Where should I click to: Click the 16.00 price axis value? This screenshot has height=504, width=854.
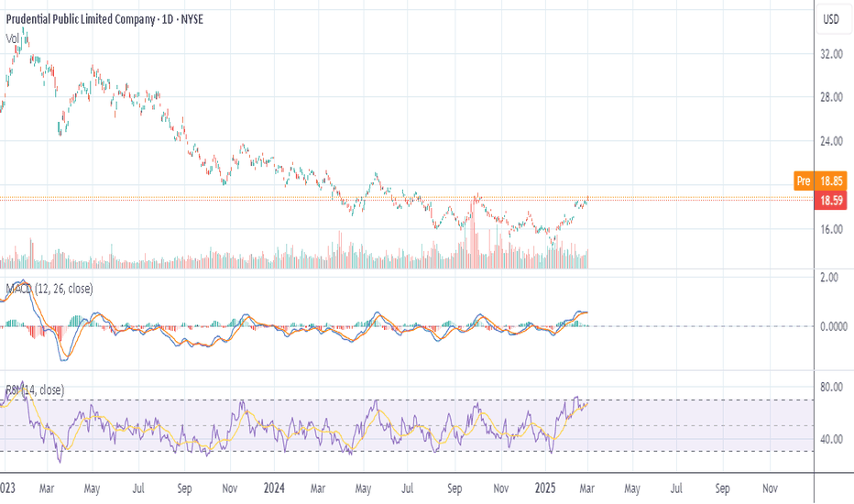pos(831,229)
